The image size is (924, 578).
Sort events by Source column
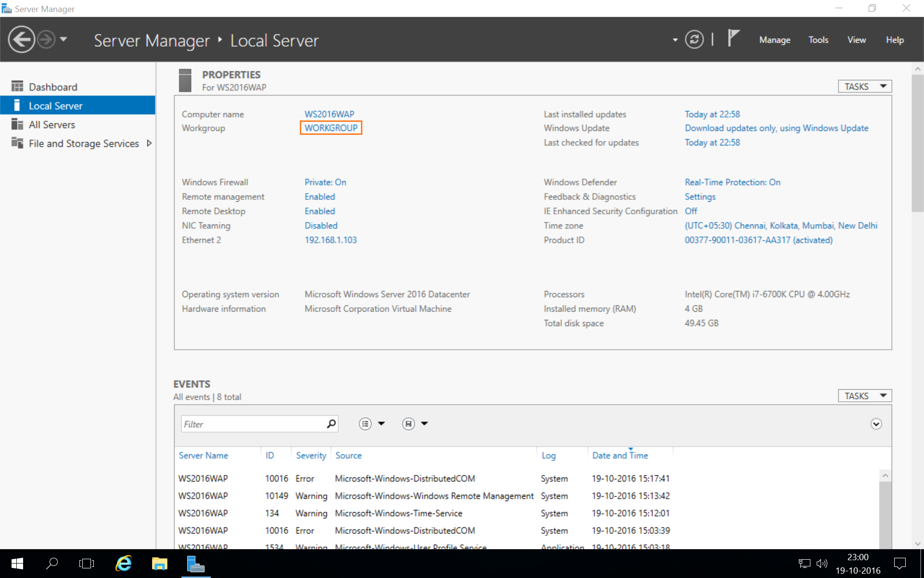pyautogui.click(x=348, y=455)
